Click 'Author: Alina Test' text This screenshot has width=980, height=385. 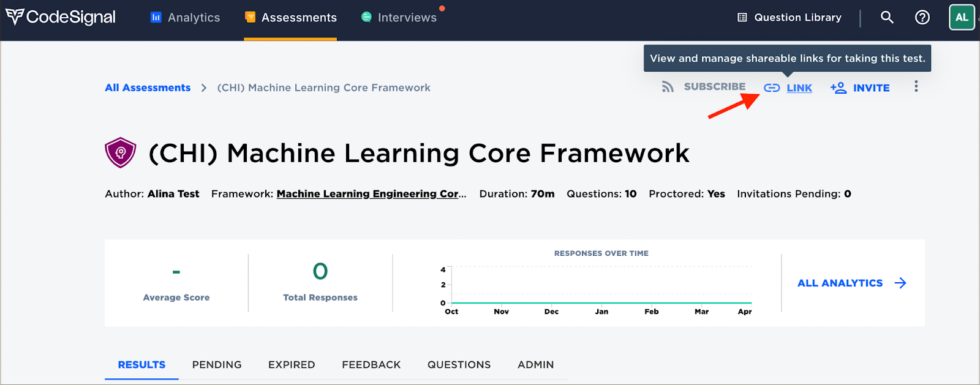click(152, 193)
